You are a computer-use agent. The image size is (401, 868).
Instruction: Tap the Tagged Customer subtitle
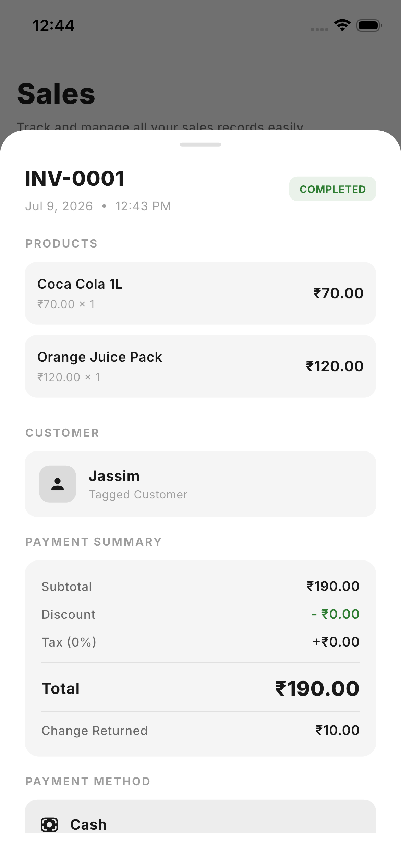138,494
